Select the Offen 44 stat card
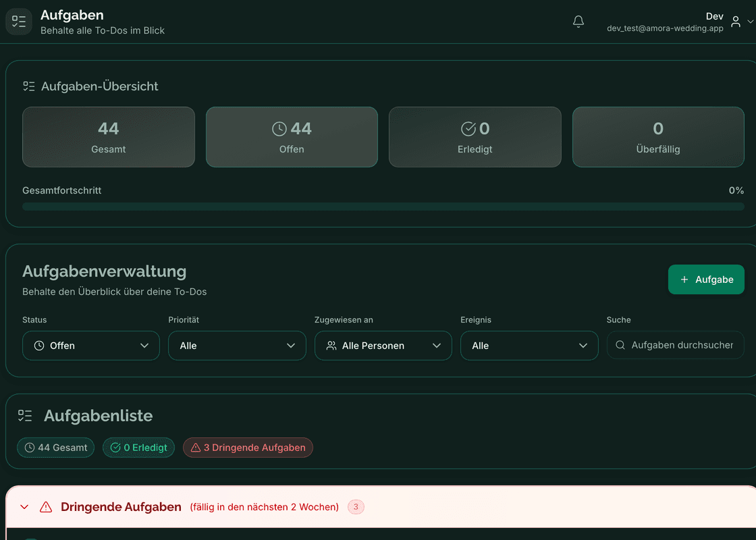 tap(292, 137)
